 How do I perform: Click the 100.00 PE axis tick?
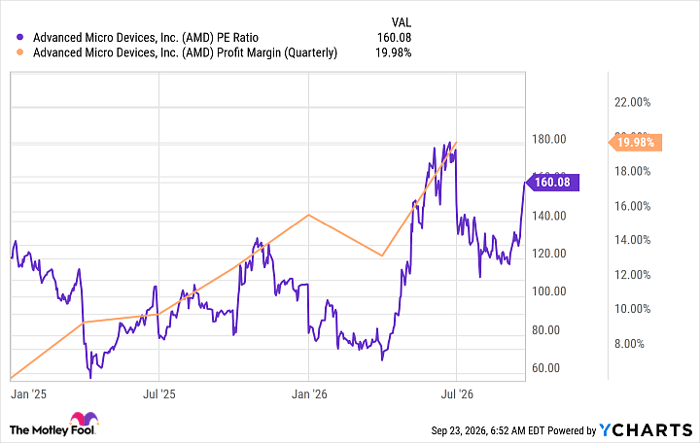[549, 291]
